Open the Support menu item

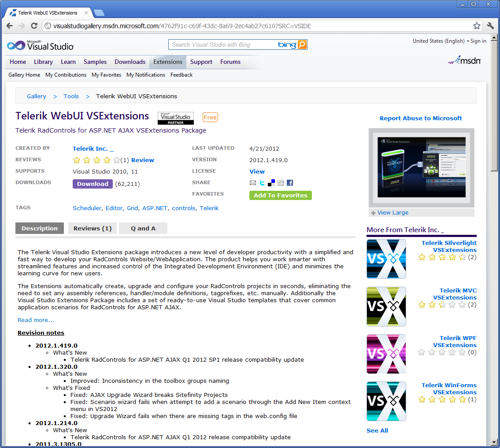(201, 62)
